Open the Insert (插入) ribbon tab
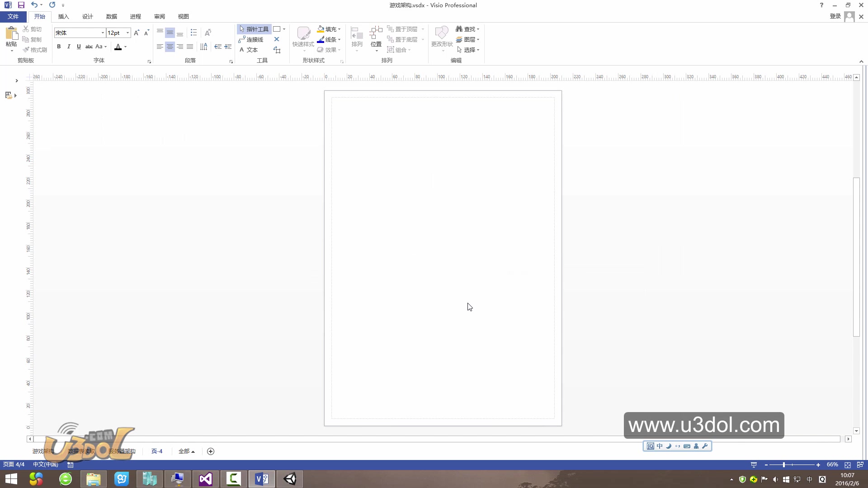The image size is (868, 488). 63,16
